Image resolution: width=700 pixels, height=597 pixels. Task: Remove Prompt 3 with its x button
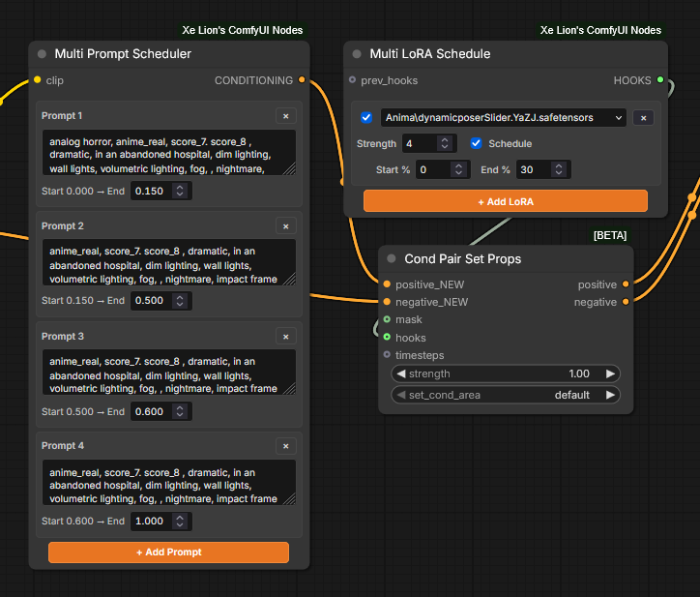[x=286, y=337]
